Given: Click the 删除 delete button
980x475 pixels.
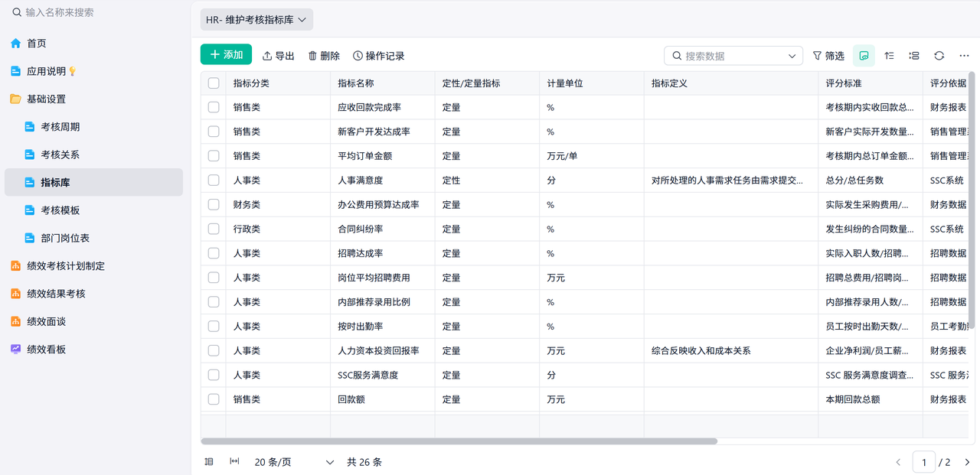Looking at the screenshot, I should point(324,56).
